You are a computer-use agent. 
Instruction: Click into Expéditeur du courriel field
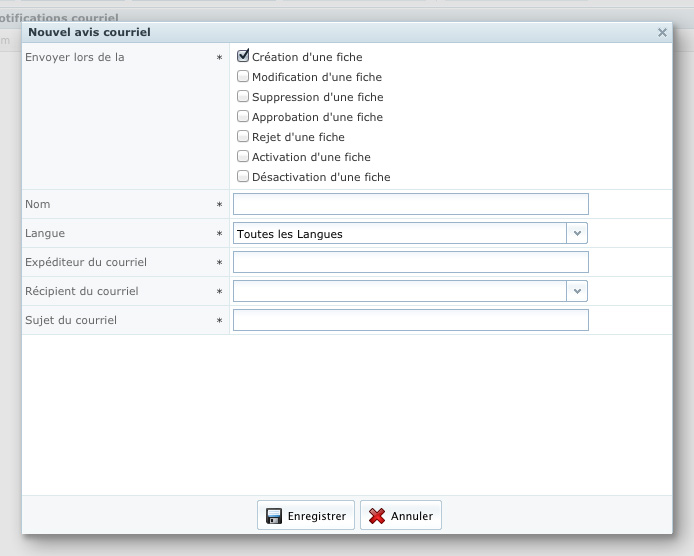pos(410,262)
